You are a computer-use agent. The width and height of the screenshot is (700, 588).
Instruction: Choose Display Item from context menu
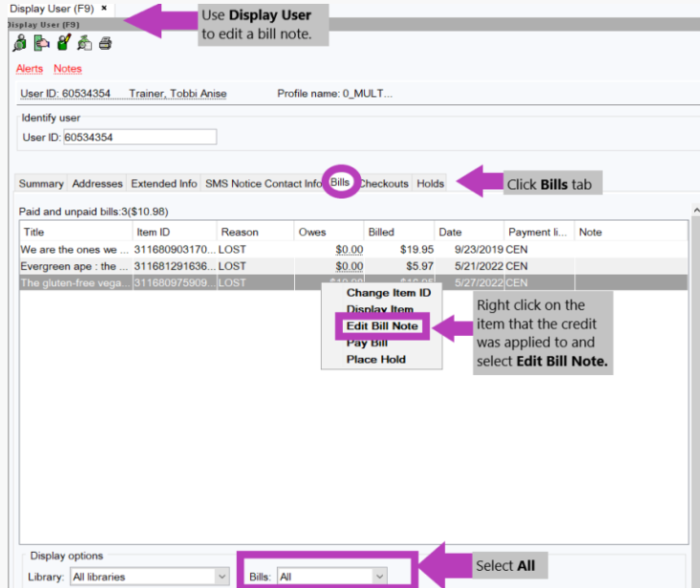380,308
